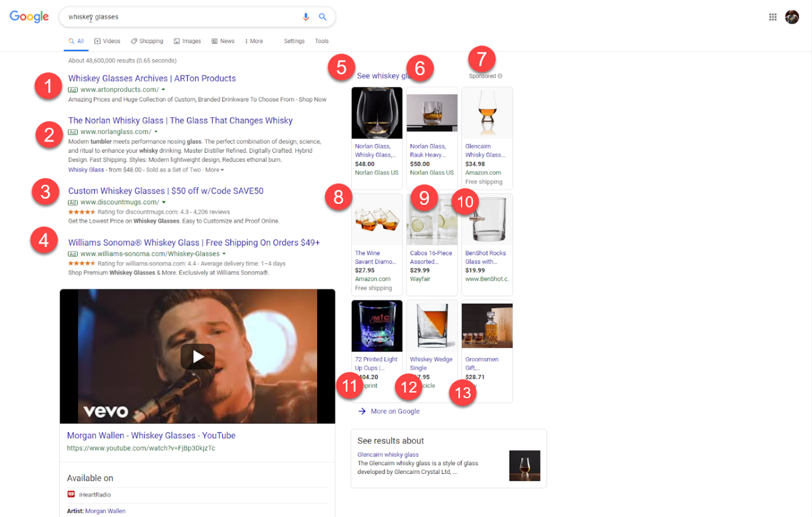Image resolution: width=812 pixels, height=517 pixels.
Task: Expand the norlanglass.com ad dropdown arrow
Action: coord(156,132)
